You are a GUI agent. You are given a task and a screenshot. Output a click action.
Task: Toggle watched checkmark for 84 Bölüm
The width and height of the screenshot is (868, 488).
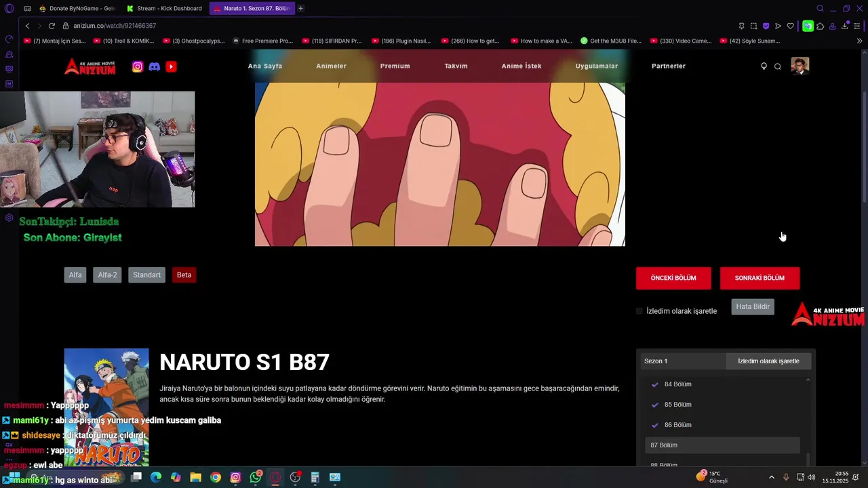pyautogui.click(x=655, y=384)
